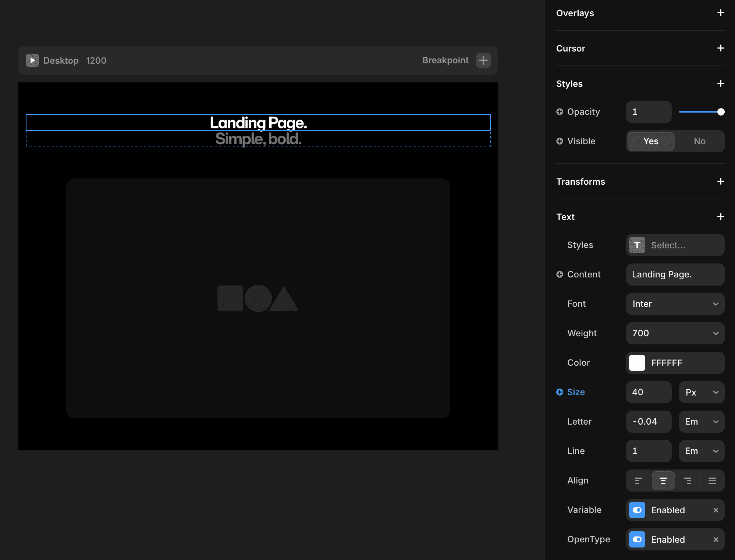Align text center
Image resolution: width=735 pixels, height=560 pixels.
663,481
